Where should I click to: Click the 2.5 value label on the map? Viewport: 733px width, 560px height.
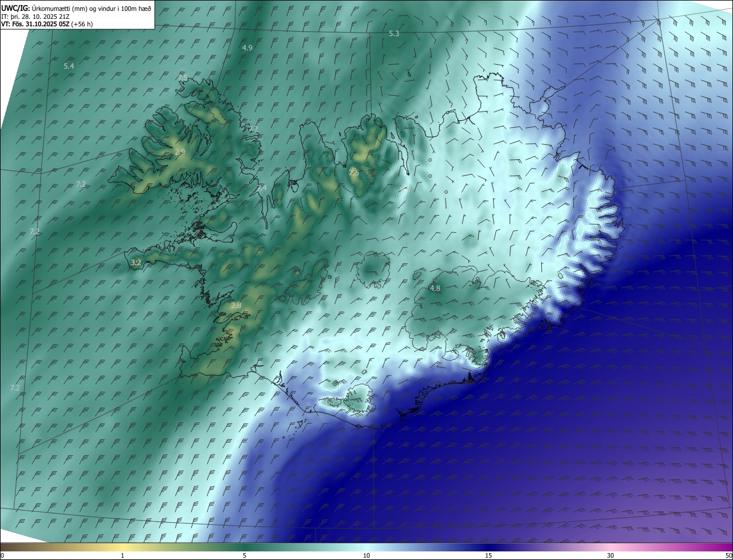pyautogui.click(x=354, y=172)
